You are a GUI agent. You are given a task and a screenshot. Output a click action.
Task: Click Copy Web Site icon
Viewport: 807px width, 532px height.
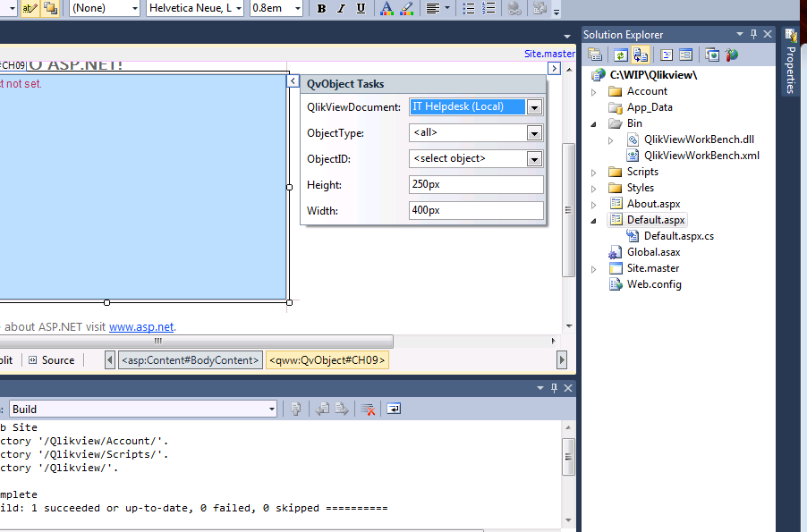[711, 55]
